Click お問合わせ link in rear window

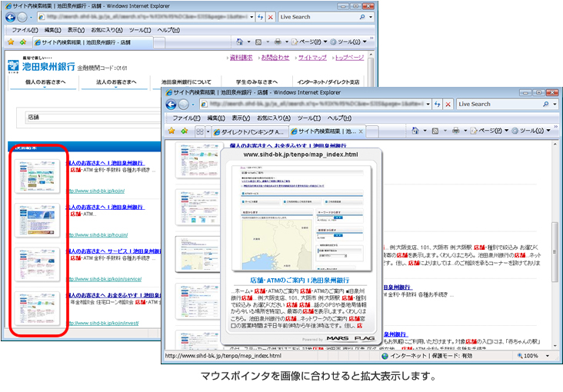coord(275,58)
